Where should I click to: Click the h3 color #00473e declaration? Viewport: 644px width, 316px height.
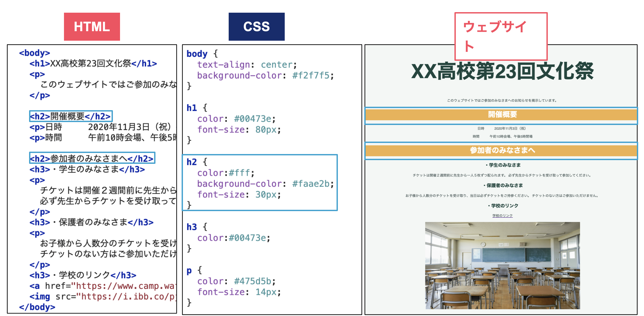click(x=233, y=238)
